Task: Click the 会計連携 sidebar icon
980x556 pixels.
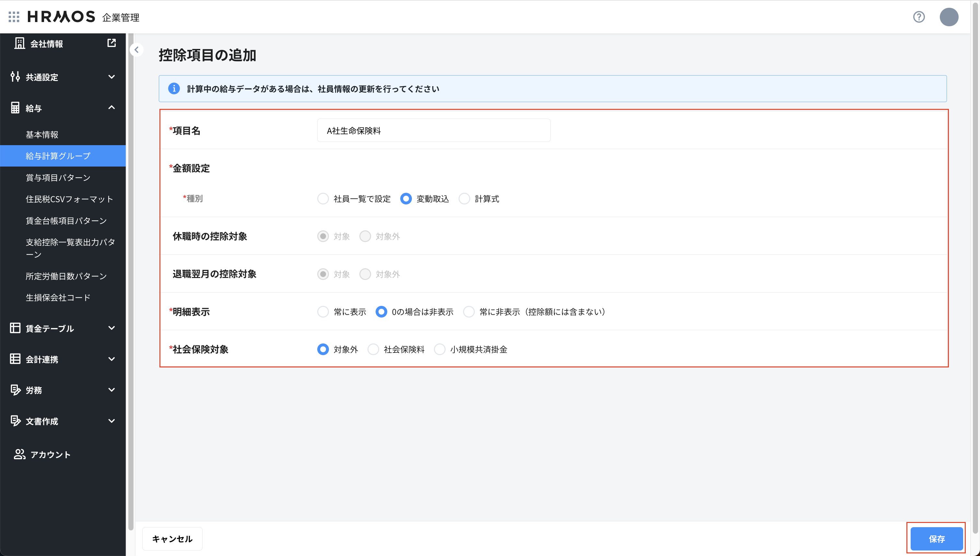Action: (15, 359)
